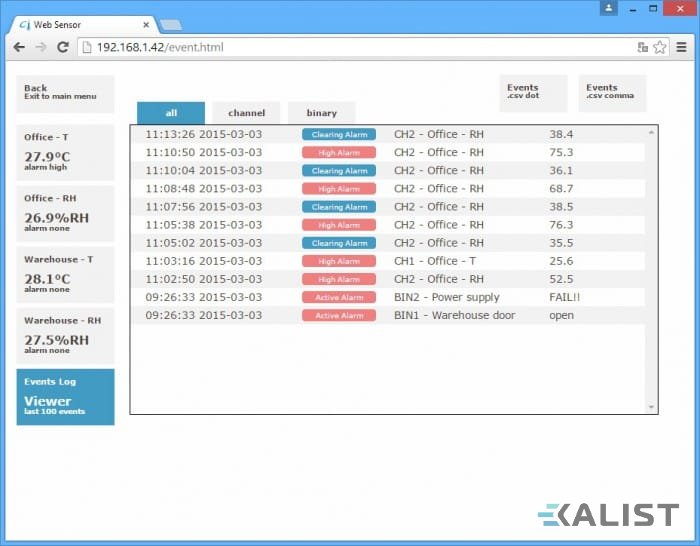This screenshot has height=546, width=700.
Task: Open the Events Log Viewer tile
Action: [x=65, y=397]
